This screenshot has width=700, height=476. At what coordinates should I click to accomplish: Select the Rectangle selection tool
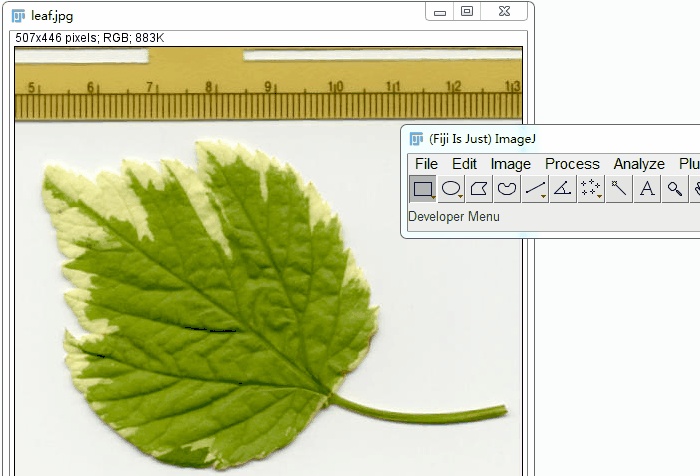423,189
